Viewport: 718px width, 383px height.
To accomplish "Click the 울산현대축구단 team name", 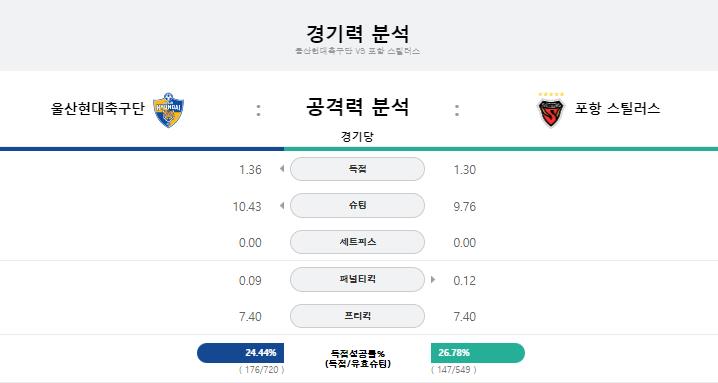I will click(x=98, y=109).
